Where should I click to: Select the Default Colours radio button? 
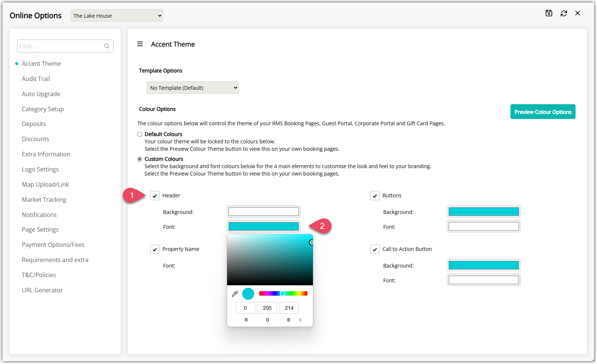pyautogui.click(x=140, y=134)
